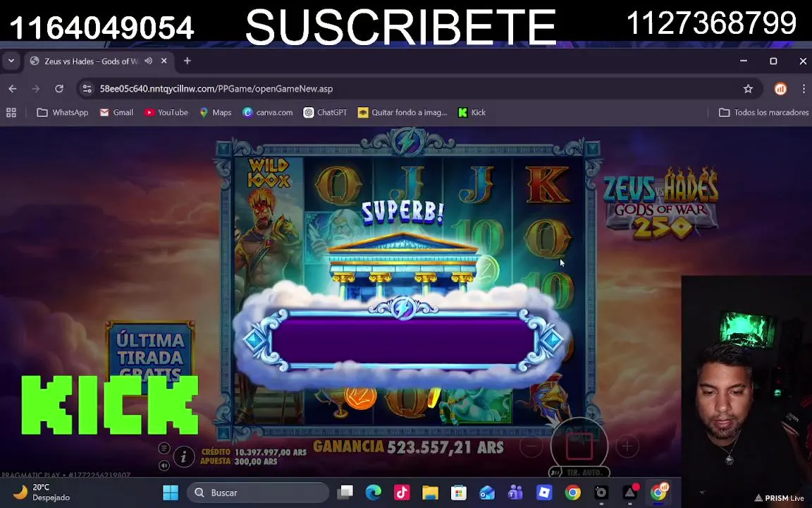Open the PRISM app taskbar icon with red badge
This screenshot has width=812, height=508.
click(x=630, y=492)
